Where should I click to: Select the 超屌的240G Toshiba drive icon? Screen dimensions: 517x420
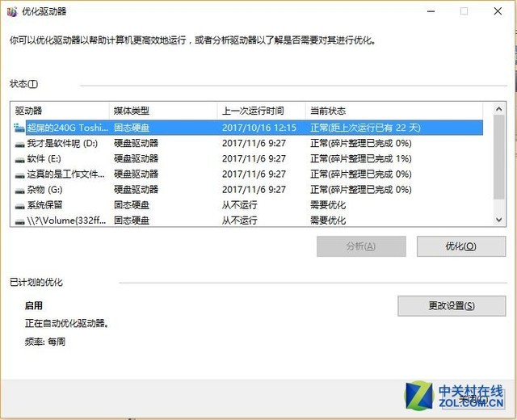tap(19, 128)
